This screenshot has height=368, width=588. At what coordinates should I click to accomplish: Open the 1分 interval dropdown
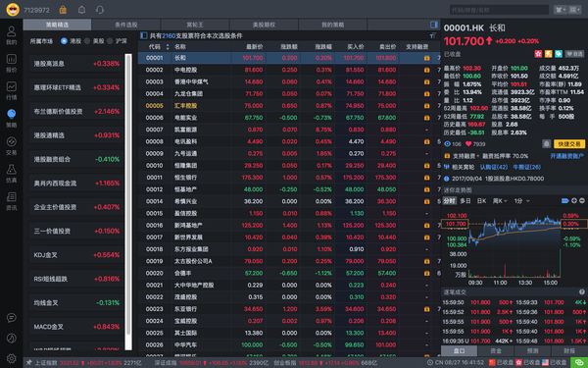coord(522,201)
